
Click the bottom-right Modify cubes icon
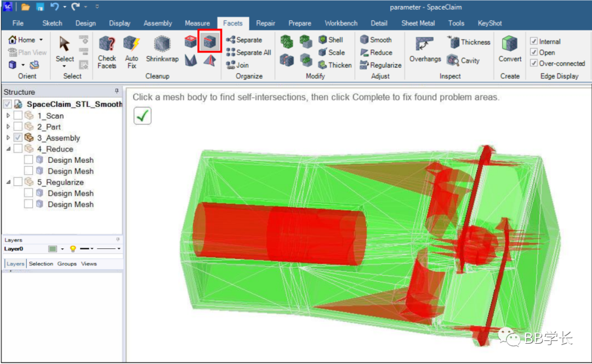coord(305,60)
